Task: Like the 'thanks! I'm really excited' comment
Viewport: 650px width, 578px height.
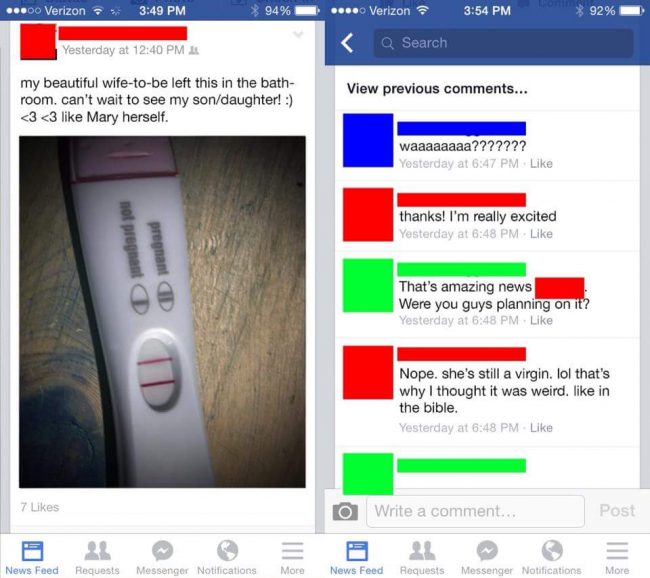Action: [541, 234]
